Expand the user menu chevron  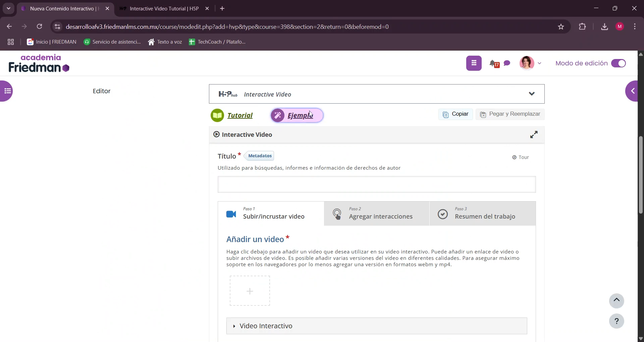click(x=540, y=63)
